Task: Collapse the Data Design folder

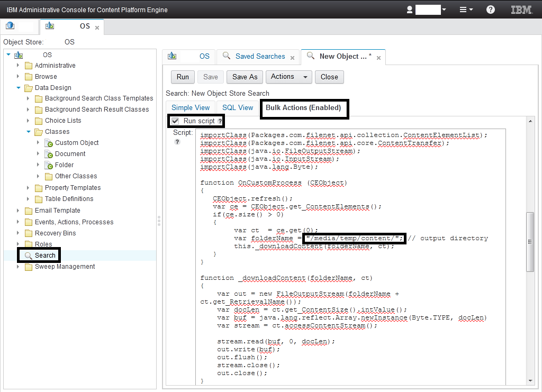Action: point(17,87)
